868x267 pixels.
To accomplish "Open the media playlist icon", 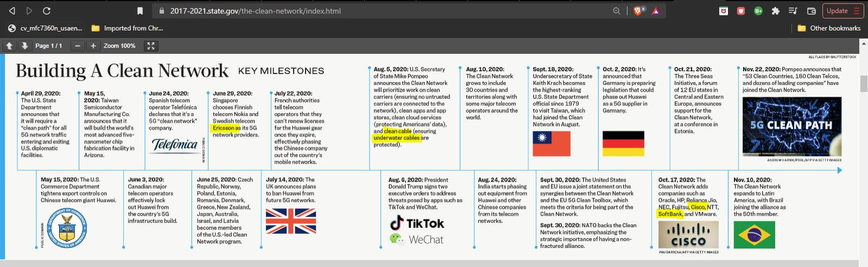I will (x=793, y=11).
